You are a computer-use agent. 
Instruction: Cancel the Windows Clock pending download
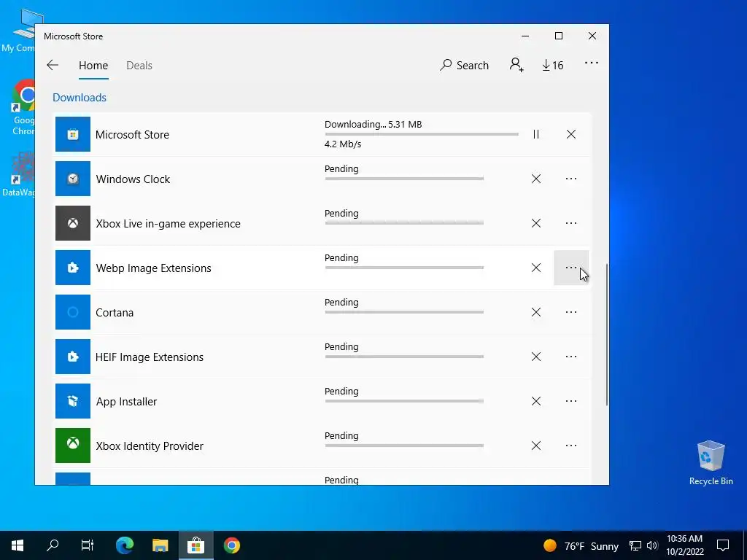(x=536, y=179)
